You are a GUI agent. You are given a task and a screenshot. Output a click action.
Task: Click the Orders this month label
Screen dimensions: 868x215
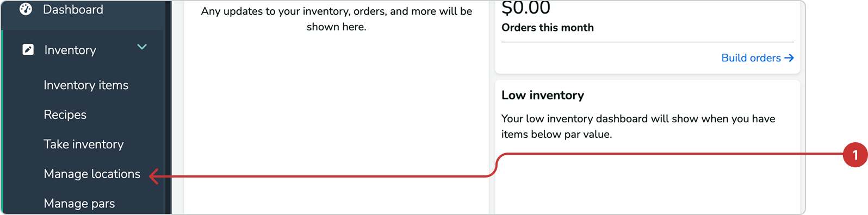tap(548, 28)
